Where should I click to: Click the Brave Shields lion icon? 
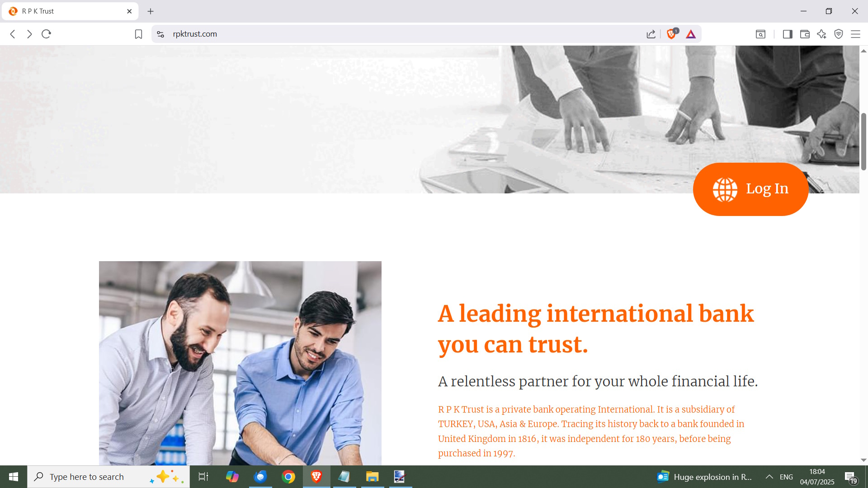pos(671,34)
